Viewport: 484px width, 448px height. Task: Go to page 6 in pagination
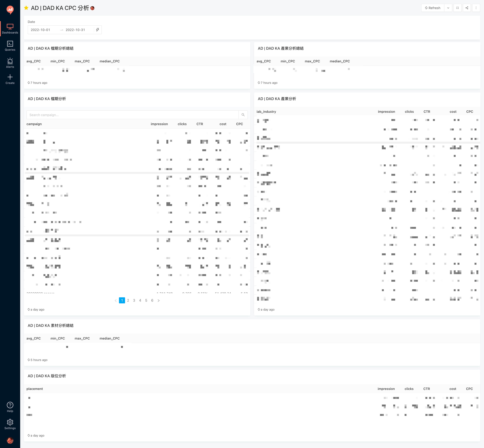pyautogui.click(x=152, y=301)
